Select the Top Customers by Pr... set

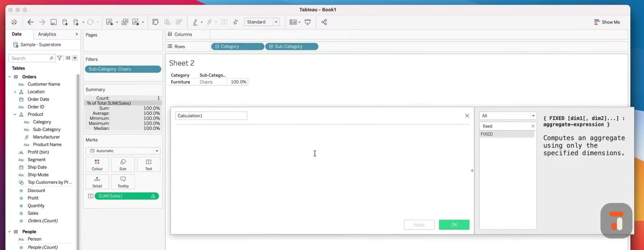coord(50,182)
